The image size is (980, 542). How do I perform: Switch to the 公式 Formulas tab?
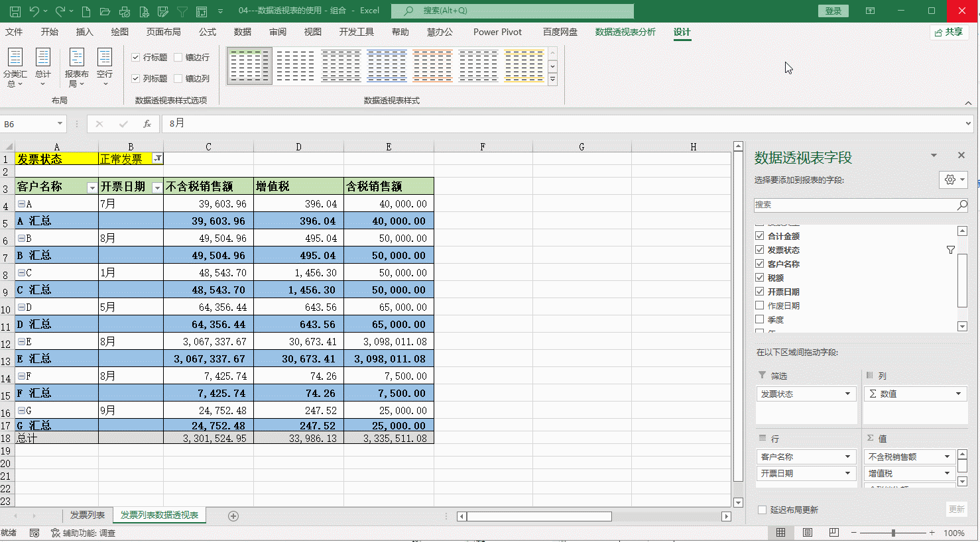click(208, 32)
